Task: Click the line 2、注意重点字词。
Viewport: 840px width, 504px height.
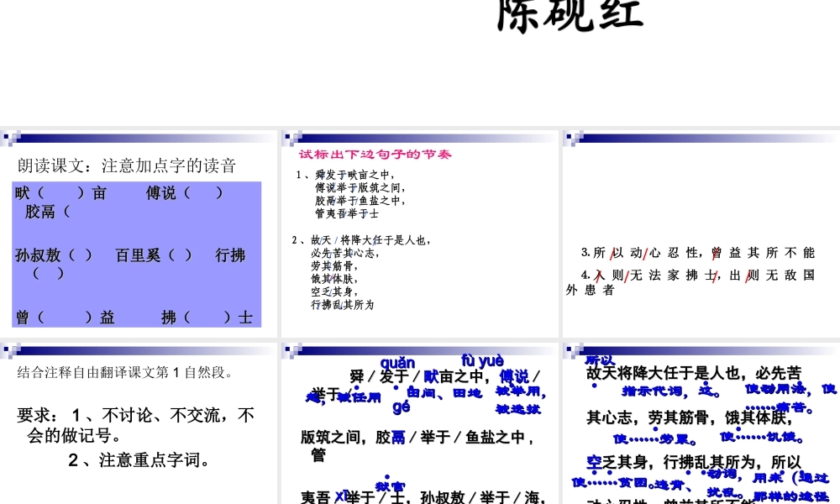Action: click(139, 459)
